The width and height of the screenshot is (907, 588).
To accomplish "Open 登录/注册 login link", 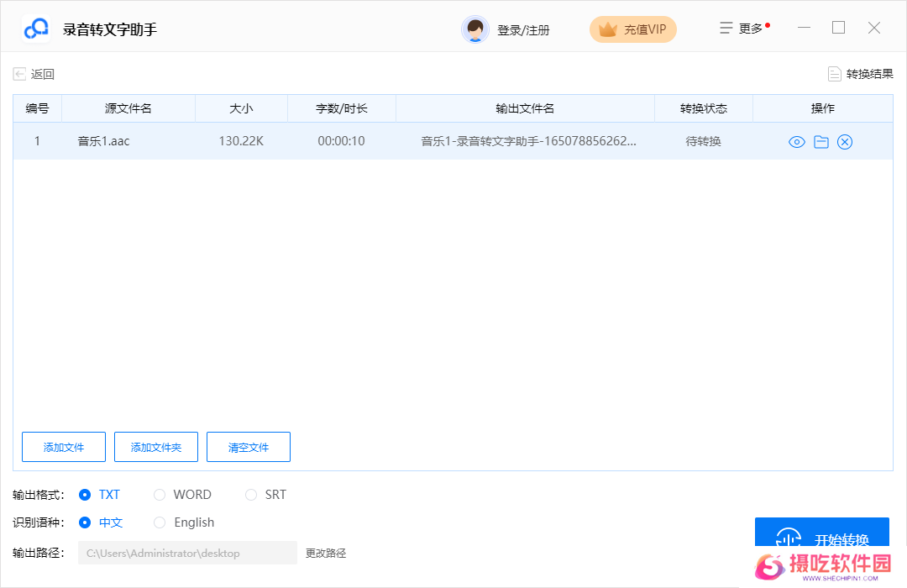I will [523, 30].
